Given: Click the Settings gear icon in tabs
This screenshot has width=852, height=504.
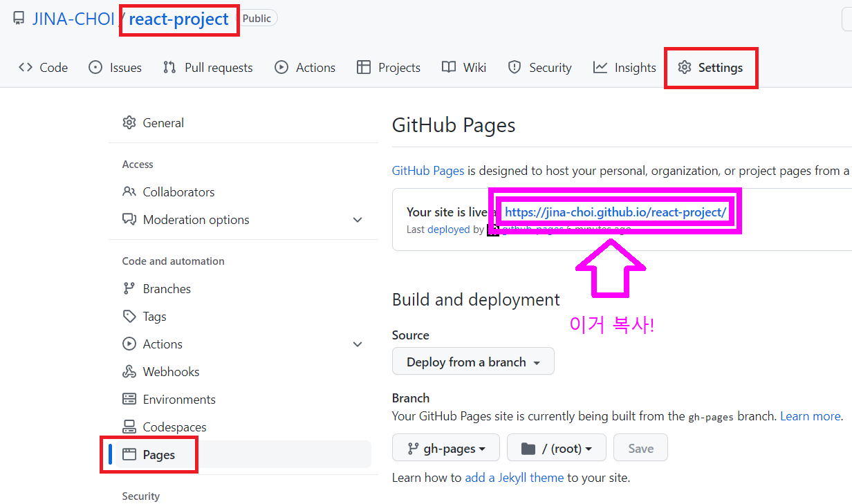Looking at the screenshot, I should point(685,67).
